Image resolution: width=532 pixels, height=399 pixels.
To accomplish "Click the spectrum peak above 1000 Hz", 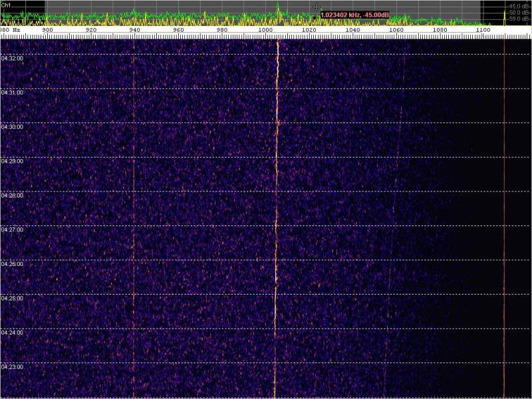I will [x=277, y=7].
